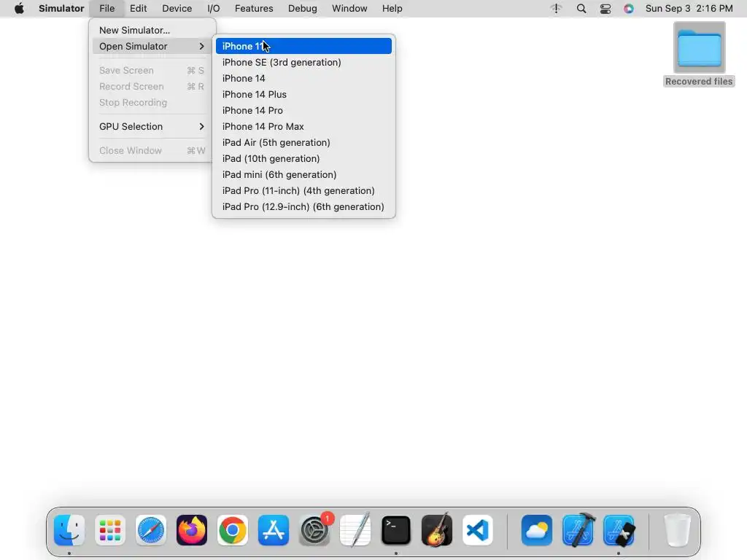Screen dimensions: 747x560
Task: Open the Device menu
Action: point(177,9)
